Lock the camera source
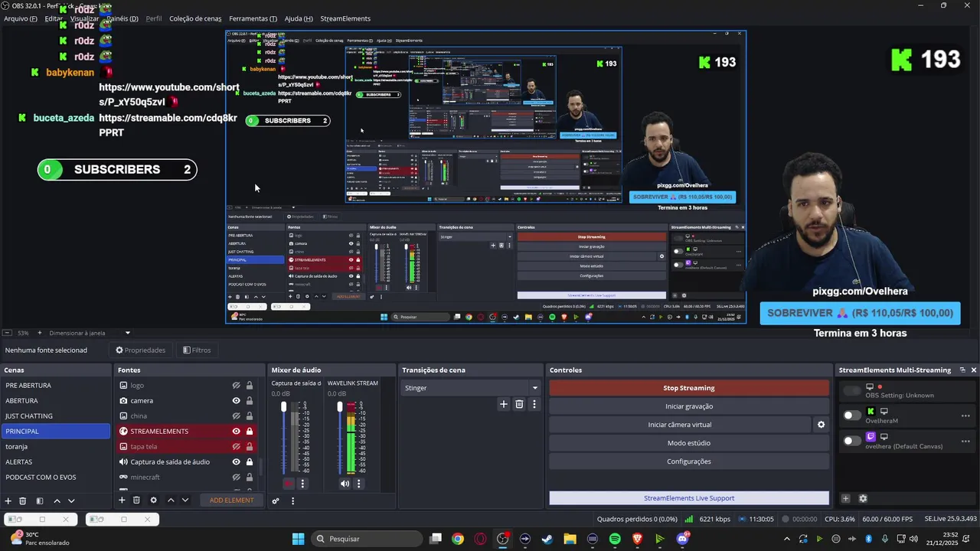Viewport: 980px width, 551px height. point(250,401)
